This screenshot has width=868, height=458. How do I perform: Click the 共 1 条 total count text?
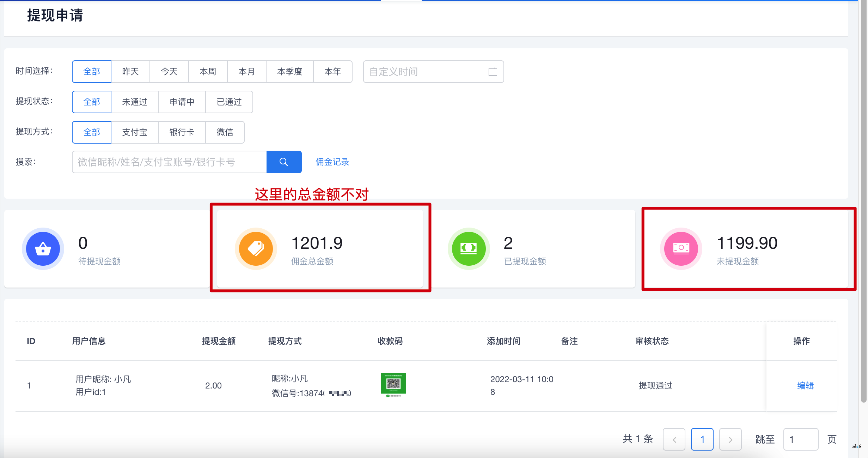tap(638, 439)
